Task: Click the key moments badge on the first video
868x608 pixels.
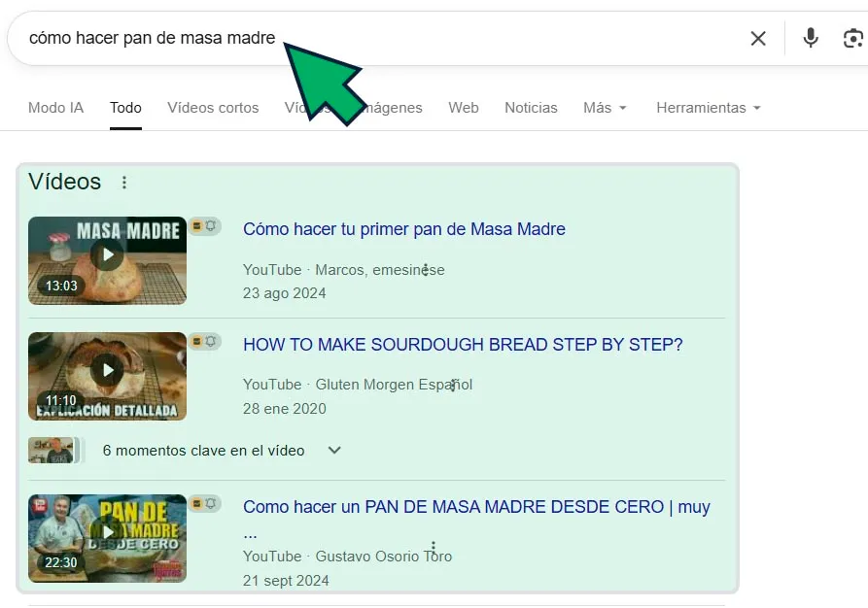Action: (x=206, y=226)
